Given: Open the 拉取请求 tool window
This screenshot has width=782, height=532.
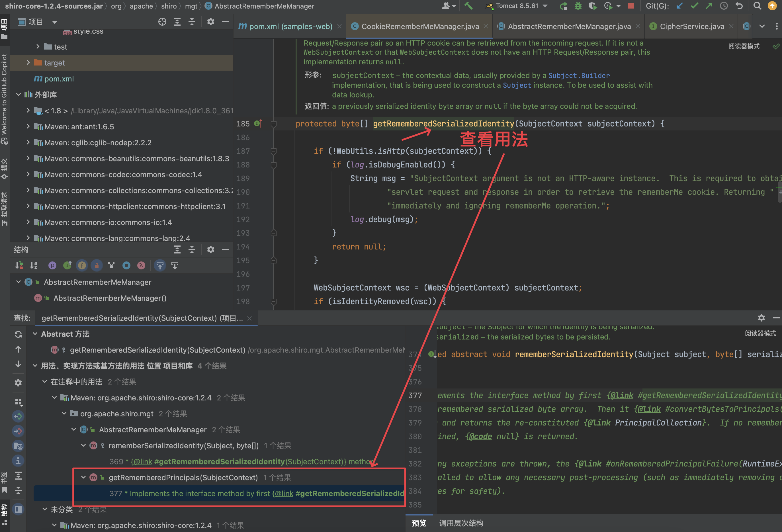Looking at the screenshot, I should tap(4, 209).
